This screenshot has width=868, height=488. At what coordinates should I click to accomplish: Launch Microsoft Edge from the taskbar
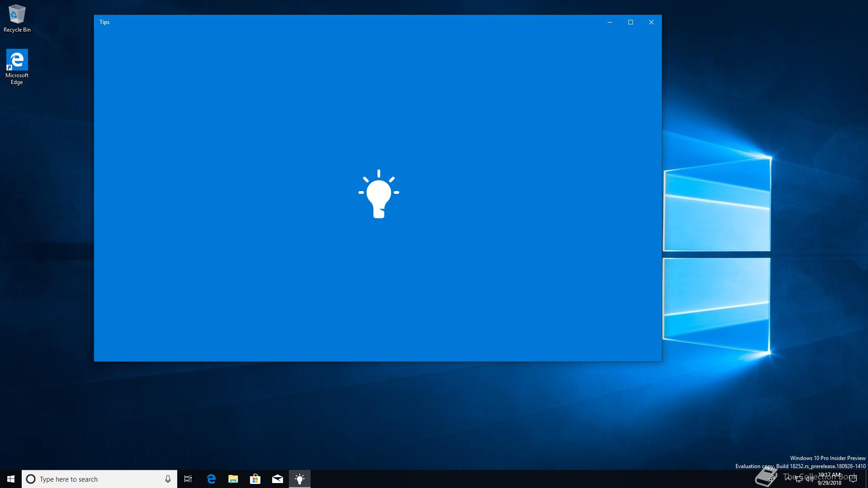(211, 479)
